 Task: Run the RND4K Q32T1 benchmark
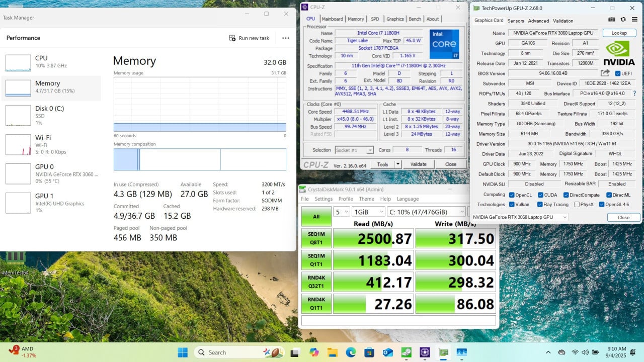(316, 282)
